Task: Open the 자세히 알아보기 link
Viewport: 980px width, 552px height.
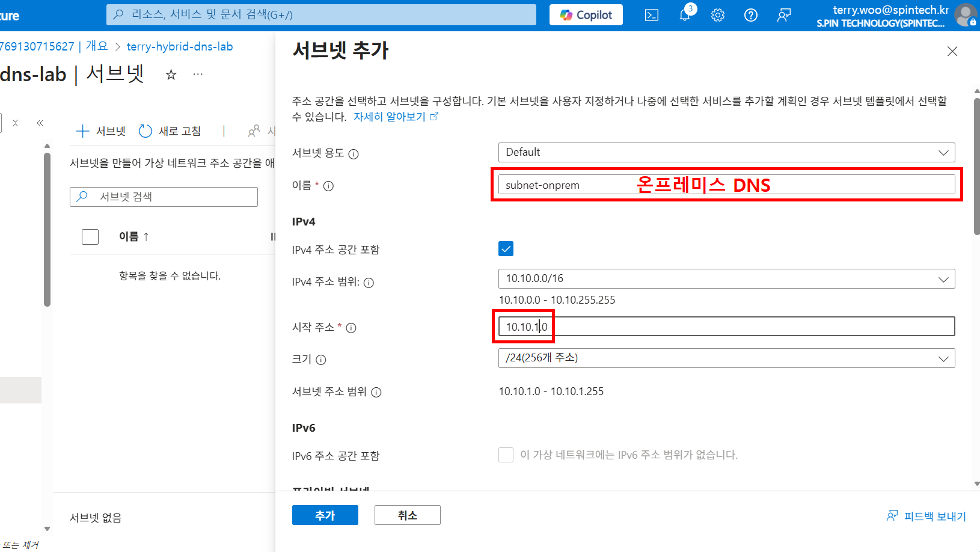Action: click(396, 117)
